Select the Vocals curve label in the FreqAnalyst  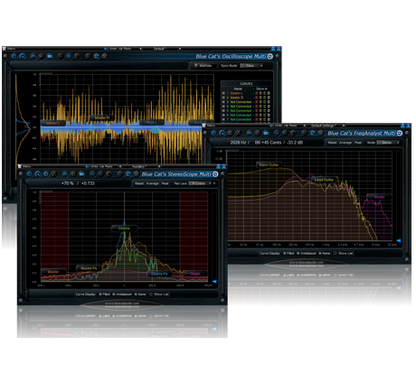point(379,197)
